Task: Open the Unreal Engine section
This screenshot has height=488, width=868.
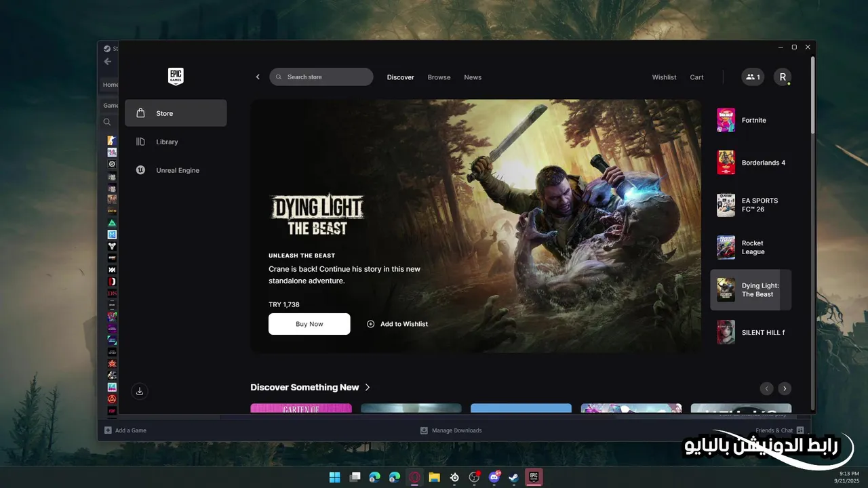Action: coord(176,170)
